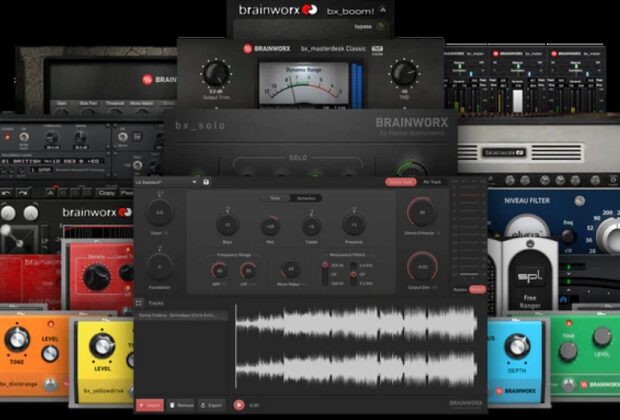Click the Remove track button
The image size is (620, 420).
(181, 405)
